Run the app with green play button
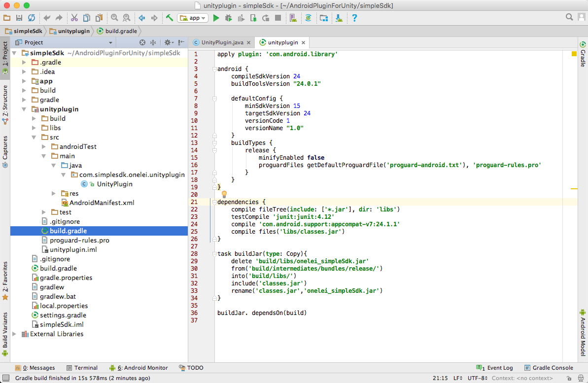588x383 pixels. click(x=216, y=18)
